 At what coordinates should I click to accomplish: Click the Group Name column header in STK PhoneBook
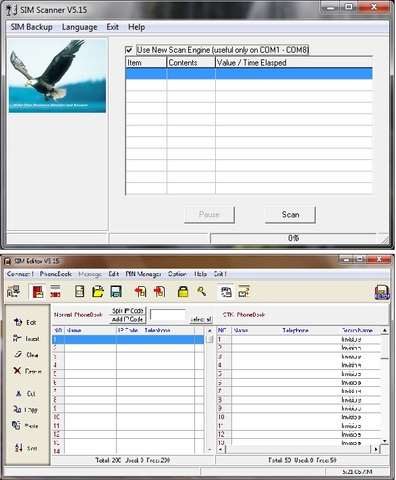click(x=357, y=330)
